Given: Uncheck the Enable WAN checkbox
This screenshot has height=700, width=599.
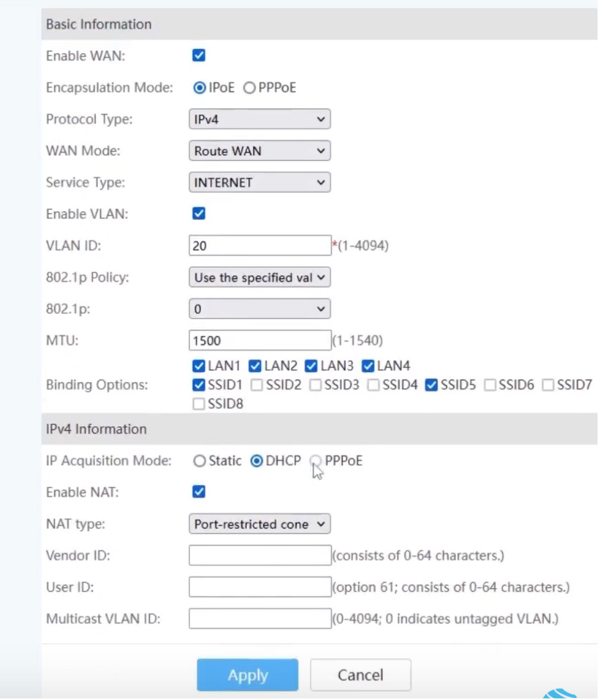Looking at the screenshot, I should click(199, 56).
